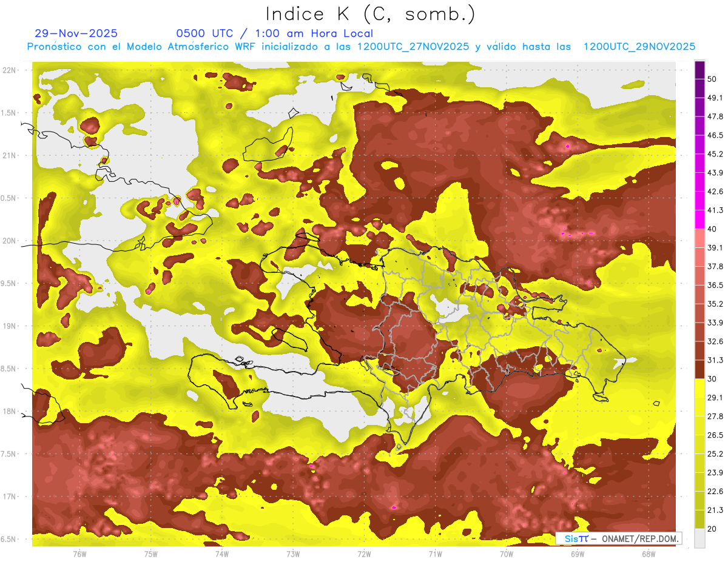728x562 pixels.
Task: Pick the magenta swatch between 40 and 41.3
Action: (699, 219)
